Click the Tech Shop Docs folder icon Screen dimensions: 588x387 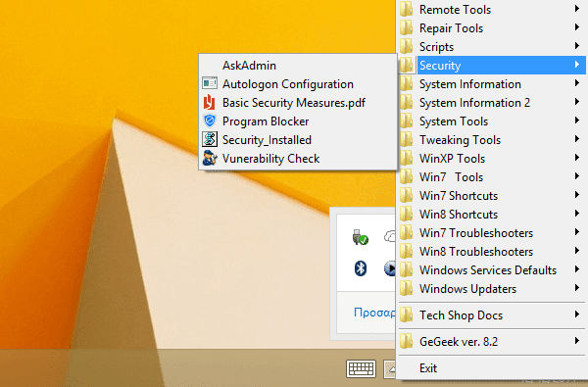[406, 315]
